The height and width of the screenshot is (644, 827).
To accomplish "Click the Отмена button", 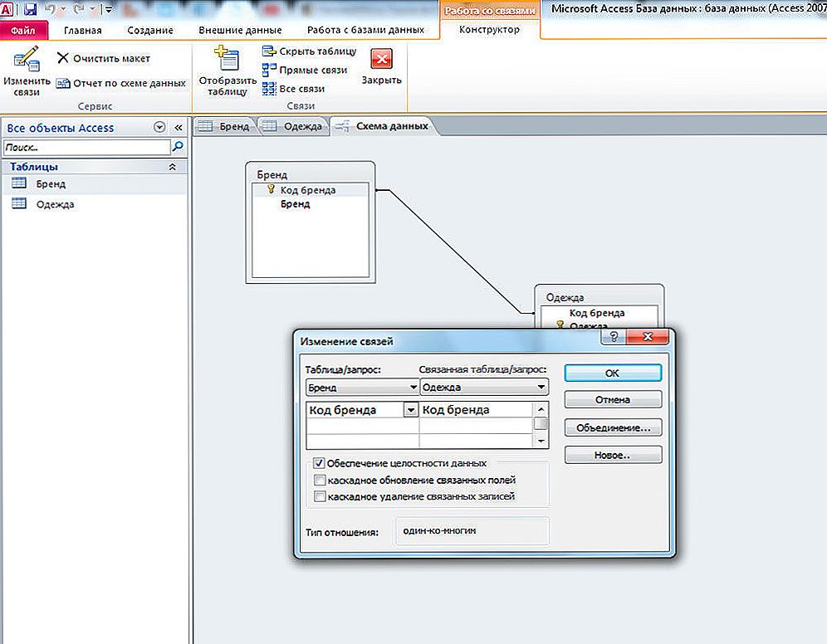I will (x=613, y=400).
